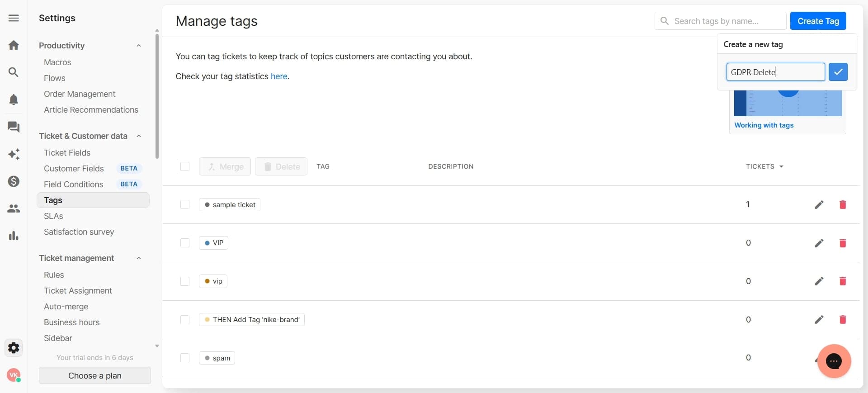Viewport: 868px width, 393px height.
Task: Open the statistics bar chart icon
Action: (x=14, y=236)
